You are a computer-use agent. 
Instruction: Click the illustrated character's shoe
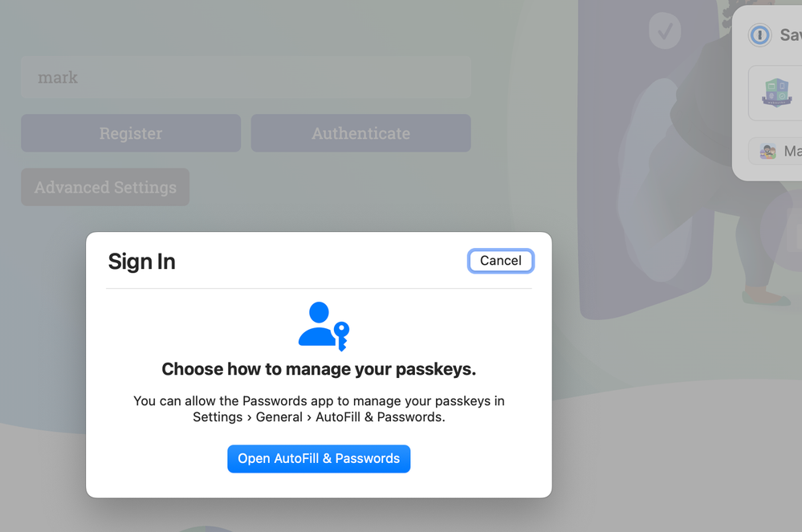[x=765, y=297]
